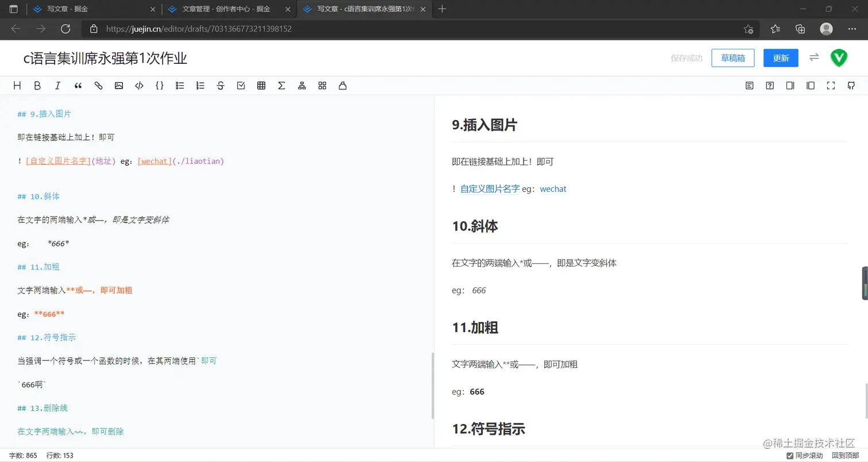Open the GitHub source link icon

[x=851, y=86]
